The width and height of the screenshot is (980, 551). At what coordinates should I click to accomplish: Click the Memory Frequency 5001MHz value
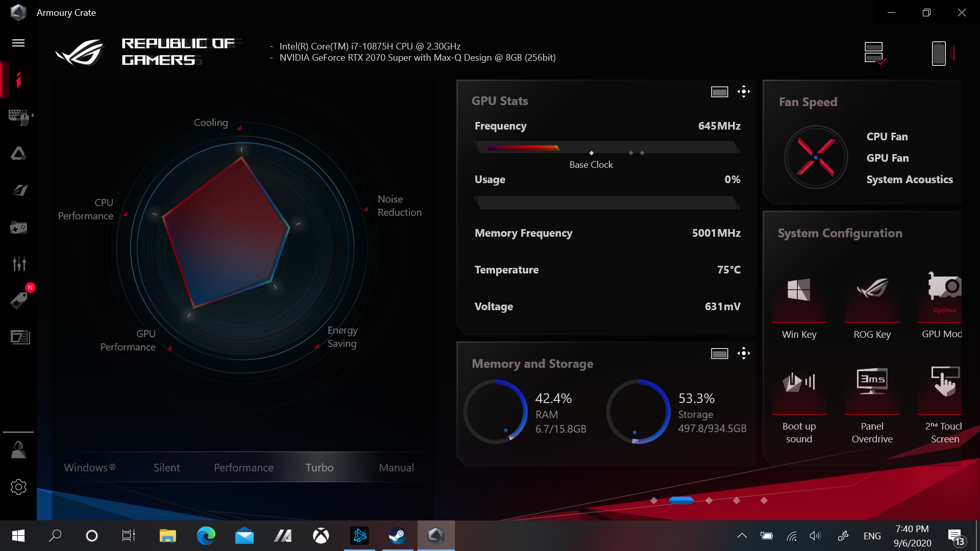click(716, 233)
